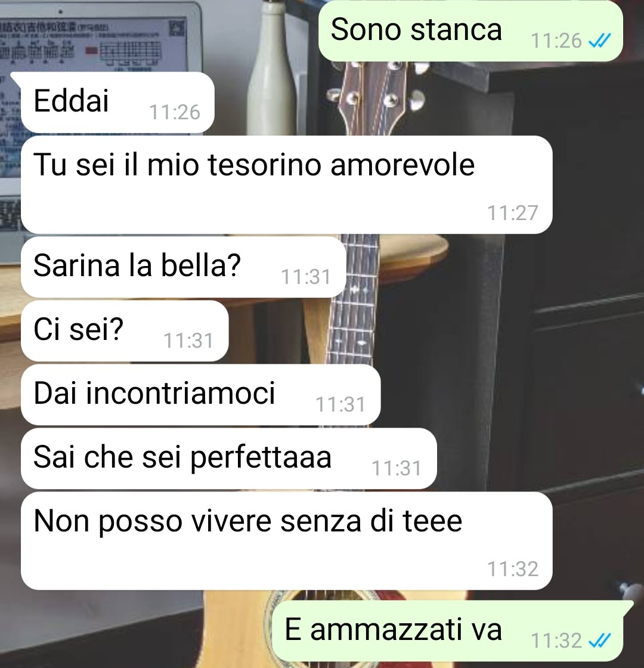Click the blue read checkmarks on 'Sono stanca'

pos(600,41)
